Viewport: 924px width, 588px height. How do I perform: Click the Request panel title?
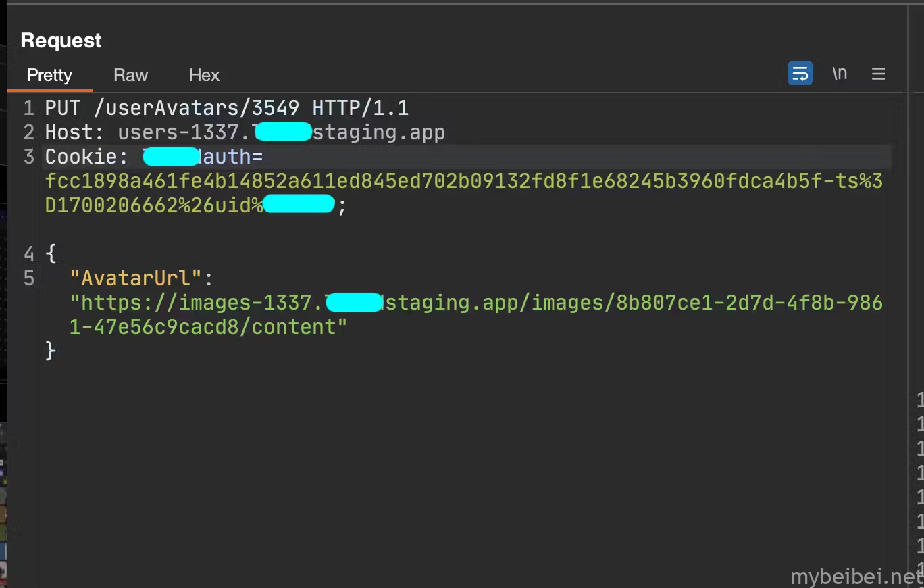point(61,41)
